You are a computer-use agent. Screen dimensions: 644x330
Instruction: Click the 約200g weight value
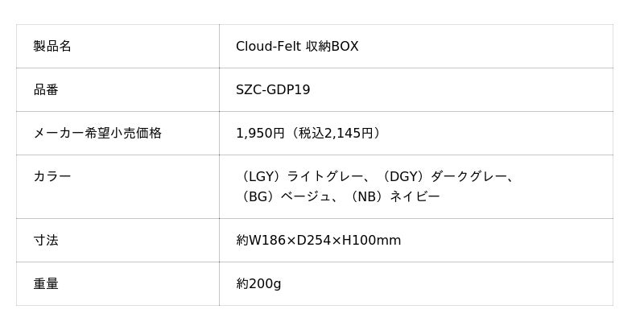pos(258,284)
